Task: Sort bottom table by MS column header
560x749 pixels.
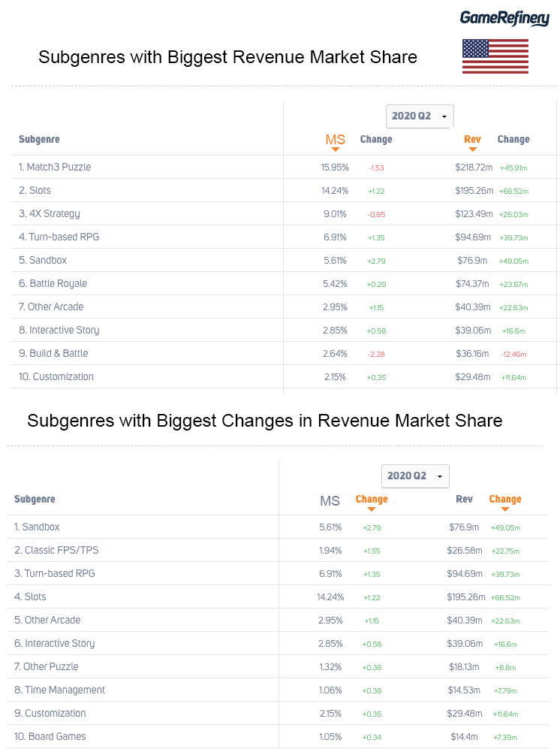Action: (330, 501)
